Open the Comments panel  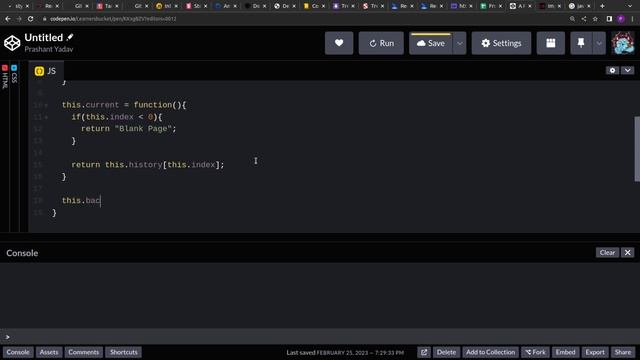click(84, 352)
